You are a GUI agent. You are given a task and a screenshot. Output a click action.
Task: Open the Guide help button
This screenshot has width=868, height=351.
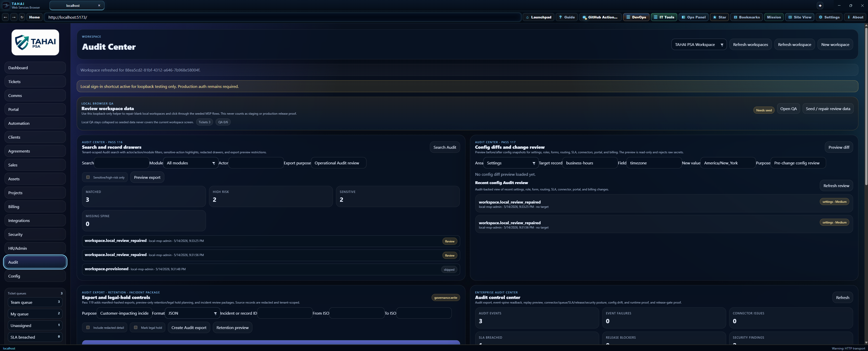pos(567,17)
